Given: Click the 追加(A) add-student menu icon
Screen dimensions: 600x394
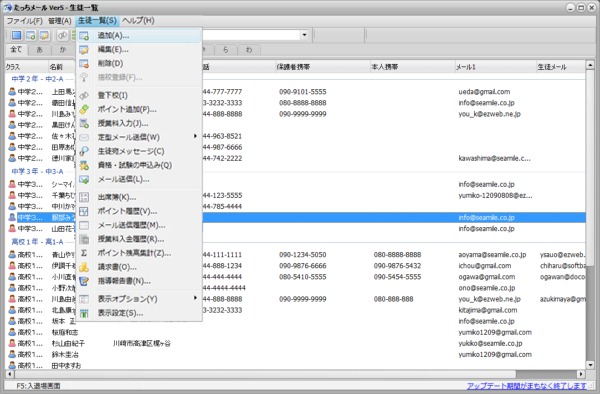Looking at the screenshot, I should point(84,36).
